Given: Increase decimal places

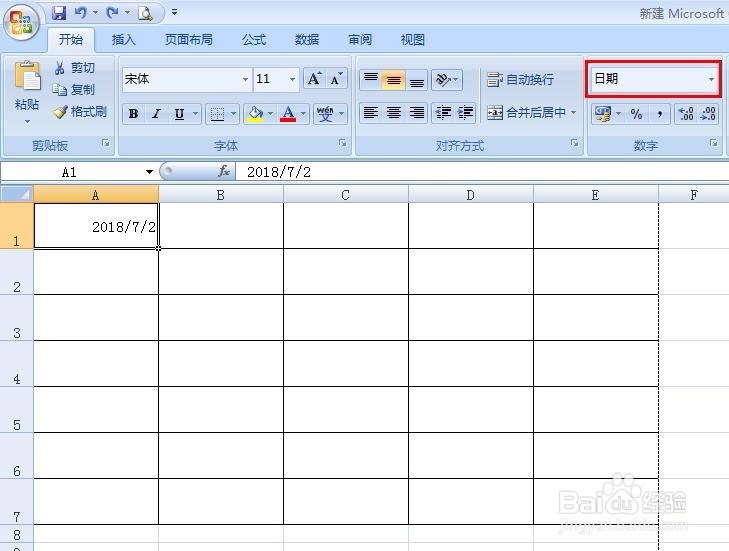Looking at the screenshot, I should [x=686, y=113].
